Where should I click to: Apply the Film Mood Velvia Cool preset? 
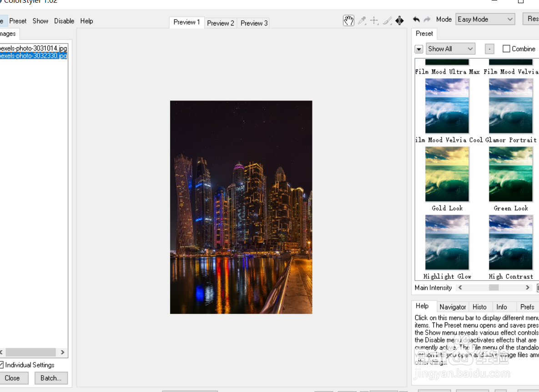(x=447, y=106)
